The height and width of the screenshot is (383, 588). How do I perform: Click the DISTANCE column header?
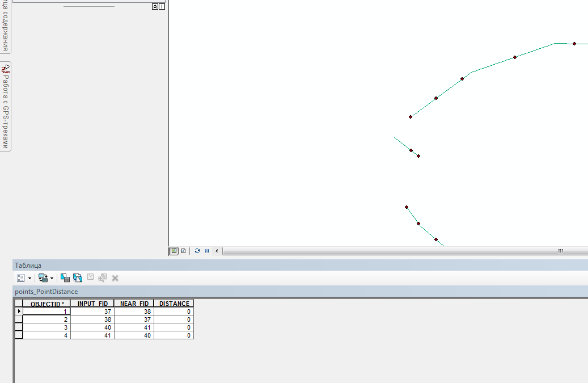(x=174, y=304)
